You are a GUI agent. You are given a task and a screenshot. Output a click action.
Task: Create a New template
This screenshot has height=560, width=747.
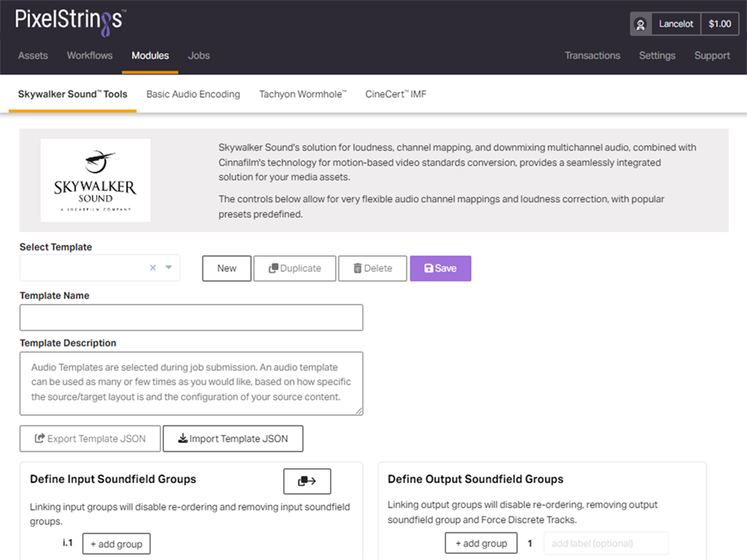point(227,269)
